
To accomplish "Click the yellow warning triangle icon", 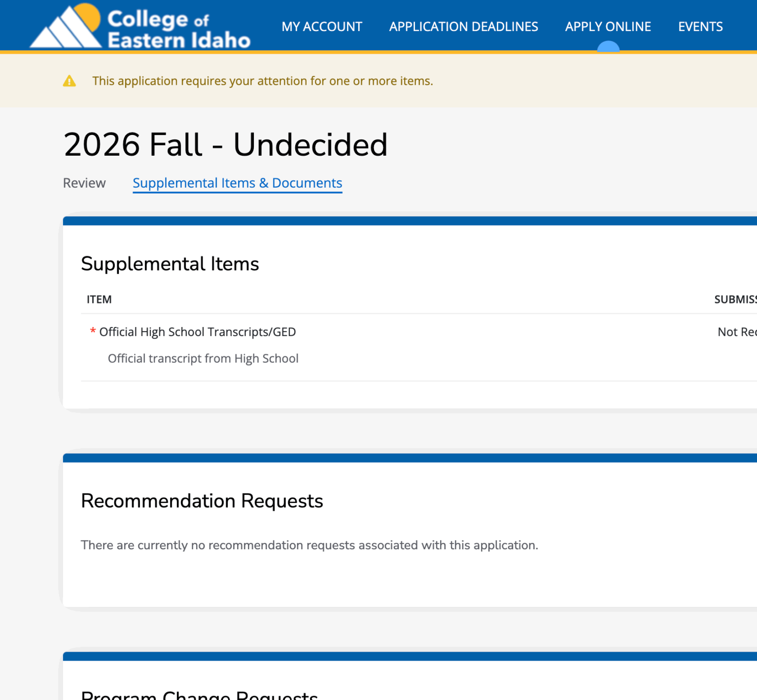I will pos(69,80).
